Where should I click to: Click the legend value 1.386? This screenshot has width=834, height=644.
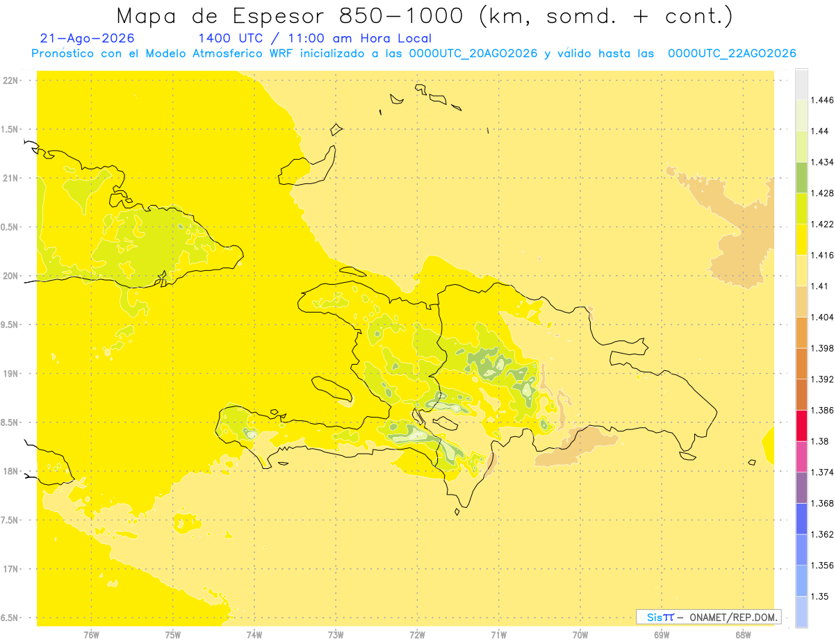click(821, 411)
